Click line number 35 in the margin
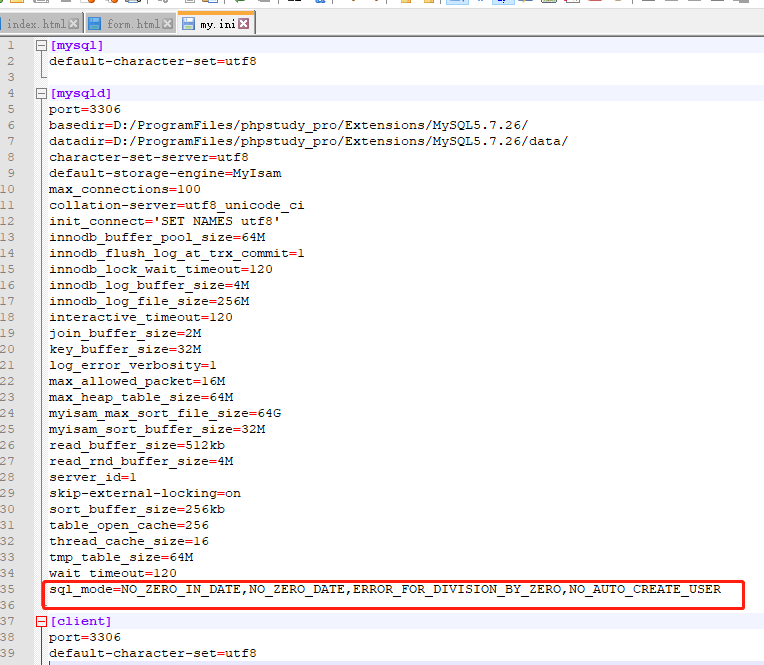Screen dimensions: 764x665 tap(7, 589)
